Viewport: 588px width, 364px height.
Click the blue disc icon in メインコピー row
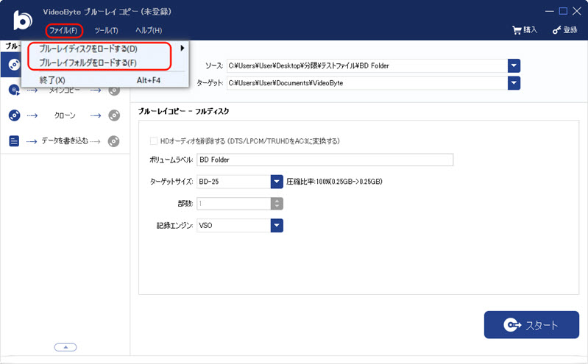(14, 90)
